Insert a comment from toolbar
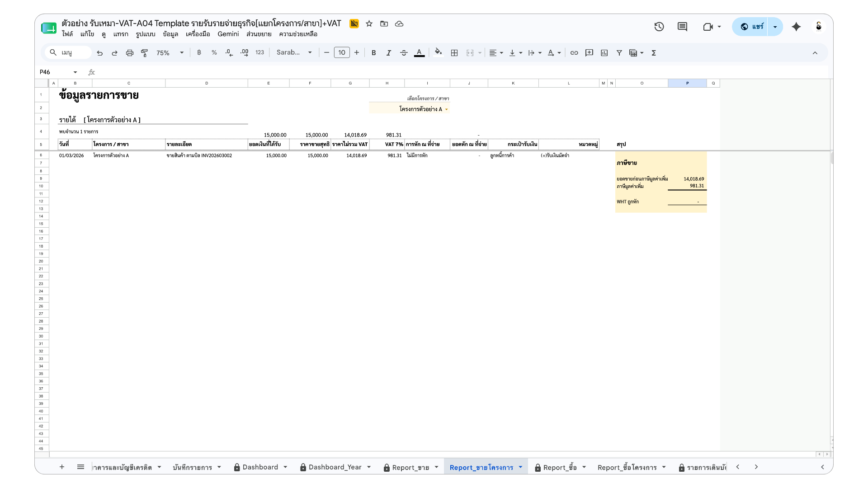Viewport: 868px width, 488px height. 589,53
